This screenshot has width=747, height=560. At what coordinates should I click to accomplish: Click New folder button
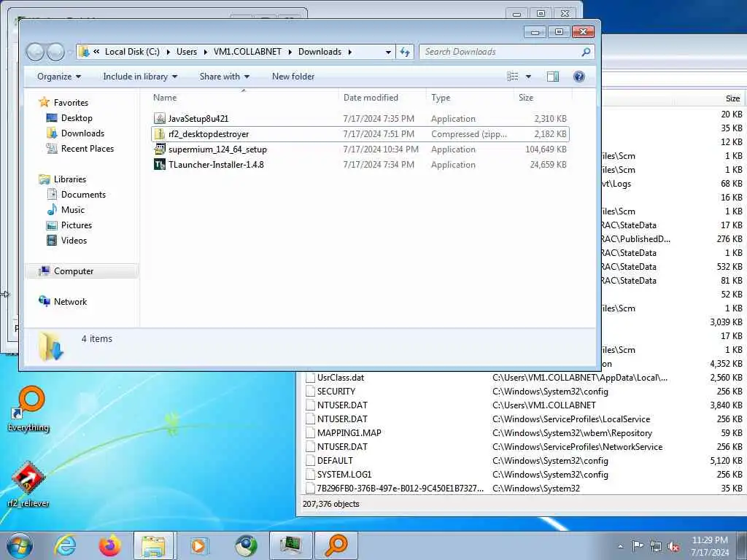pos(293,77)
